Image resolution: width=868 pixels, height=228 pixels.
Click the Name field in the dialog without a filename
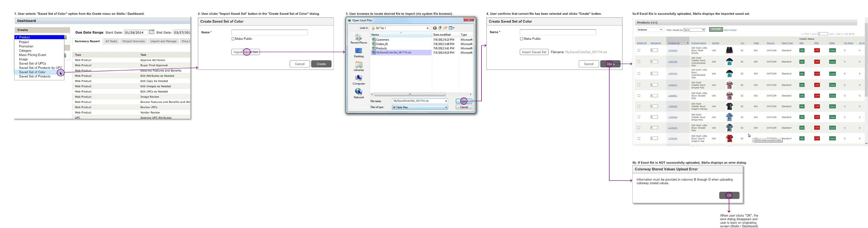pyautogui.click(x=269, y=32)
